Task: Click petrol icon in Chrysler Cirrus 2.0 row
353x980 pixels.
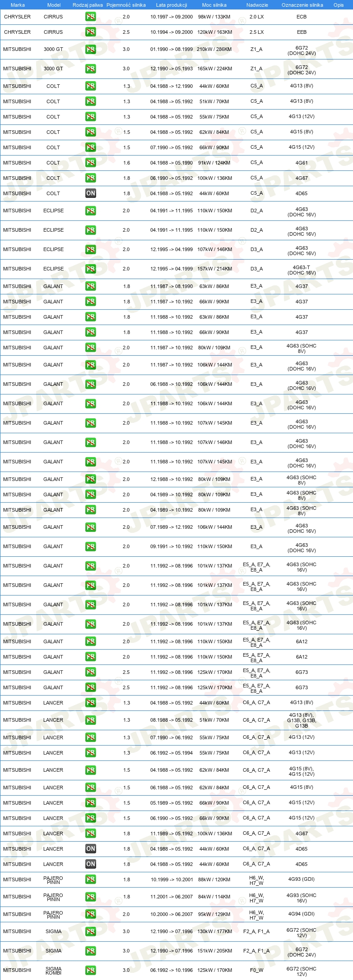Action: pos(90,17)
